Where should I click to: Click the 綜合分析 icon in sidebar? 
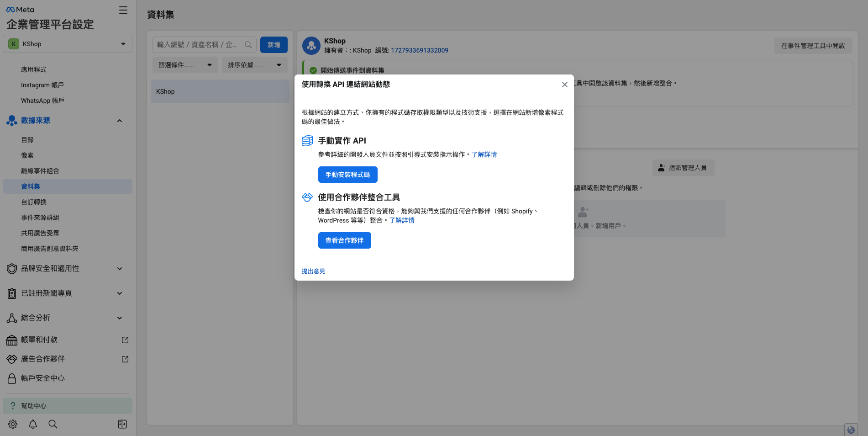[12, 318]
